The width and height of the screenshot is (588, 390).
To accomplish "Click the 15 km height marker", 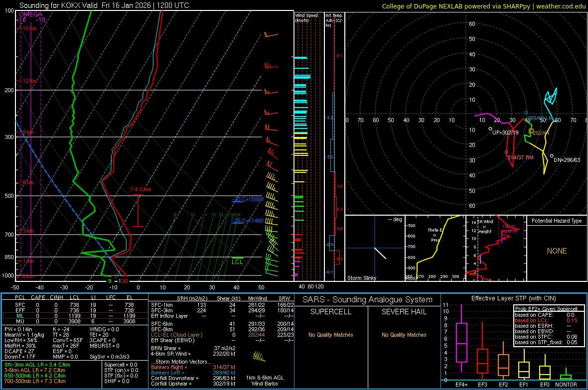I will pyautogui.click(x=29, y=28).
